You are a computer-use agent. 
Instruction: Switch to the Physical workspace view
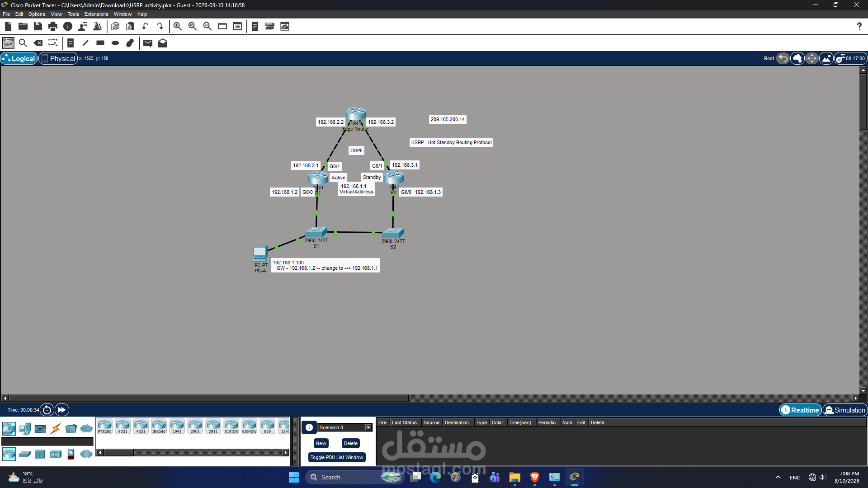click(58, 58)
